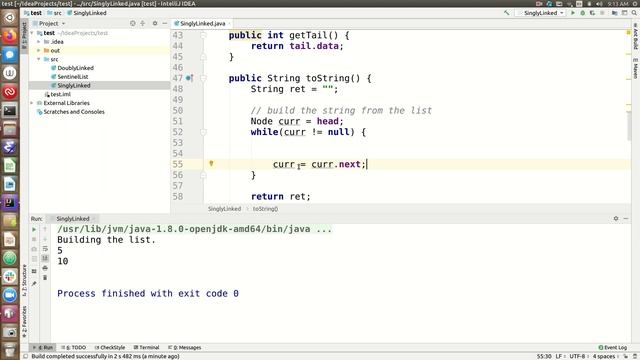Open the TODO tool window
The image size is (640, 360).
pos(74,348)
